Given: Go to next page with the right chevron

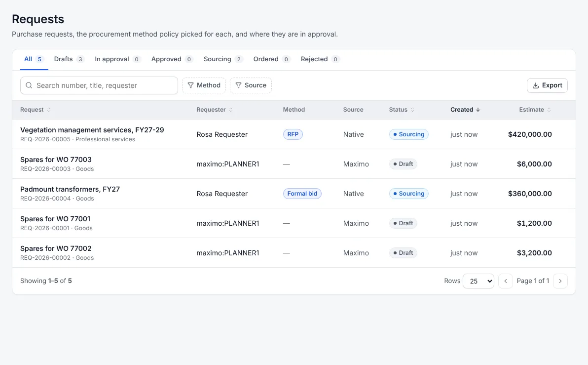Looking at the screenshot, I should coord(560,281).
